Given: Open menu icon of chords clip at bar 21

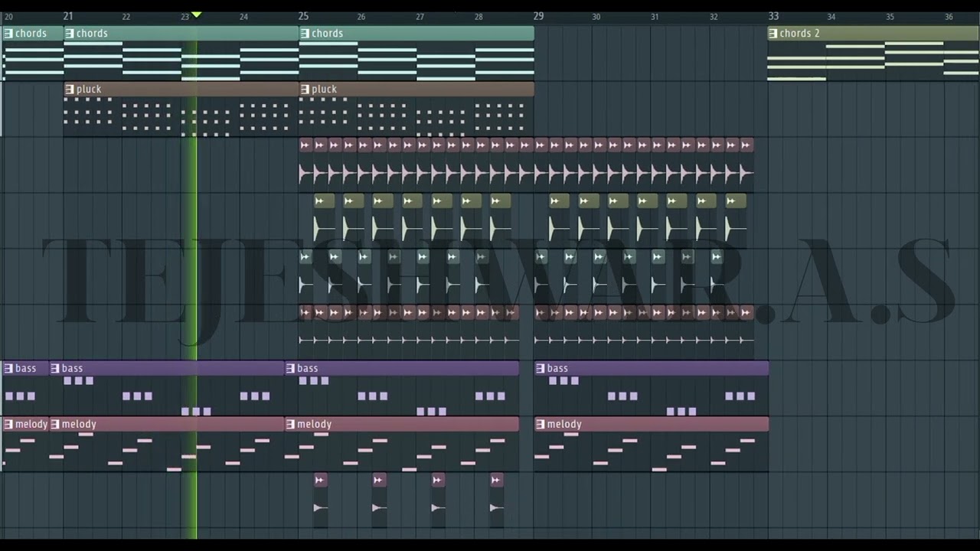Looking at the screenshot, I should [70, 34].
